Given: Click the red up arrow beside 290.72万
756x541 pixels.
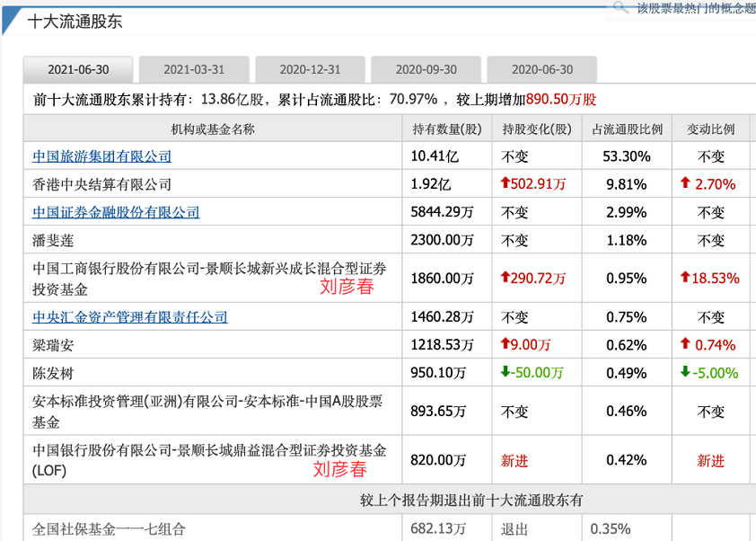Looking at the screenshot, I should [505, 277].
